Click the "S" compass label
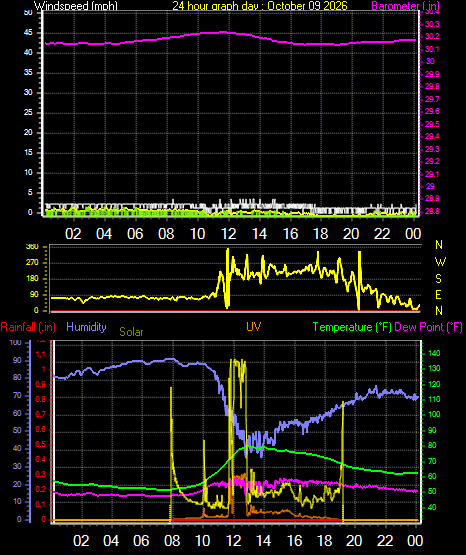Image resolution: width=466 pixels, height=555 pixels. pos(438,279)
